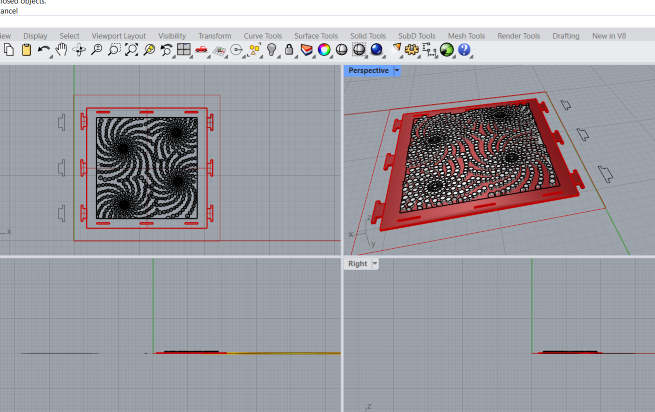Click the red car icon
Screen dimensions: 655x412
click(202, 49)
